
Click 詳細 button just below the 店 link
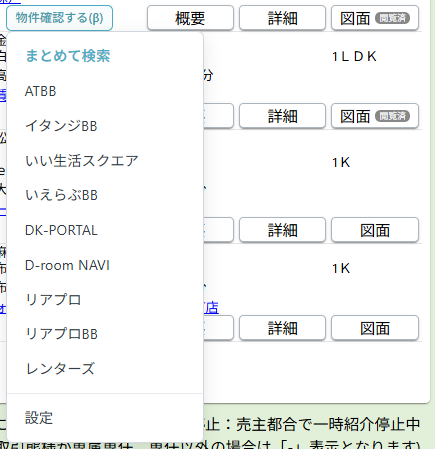pos(282,328)
